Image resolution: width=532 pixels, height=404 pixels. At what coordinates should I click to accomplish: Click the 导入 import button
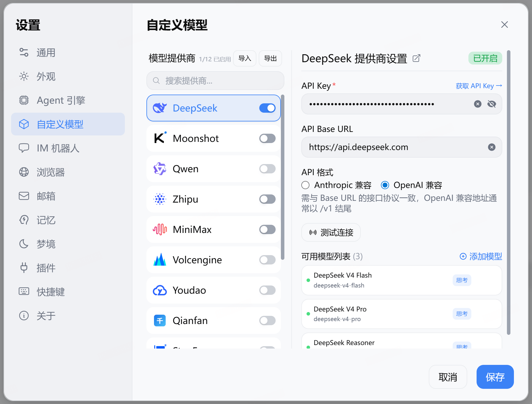pyautogui.click(x=245, y=58)
